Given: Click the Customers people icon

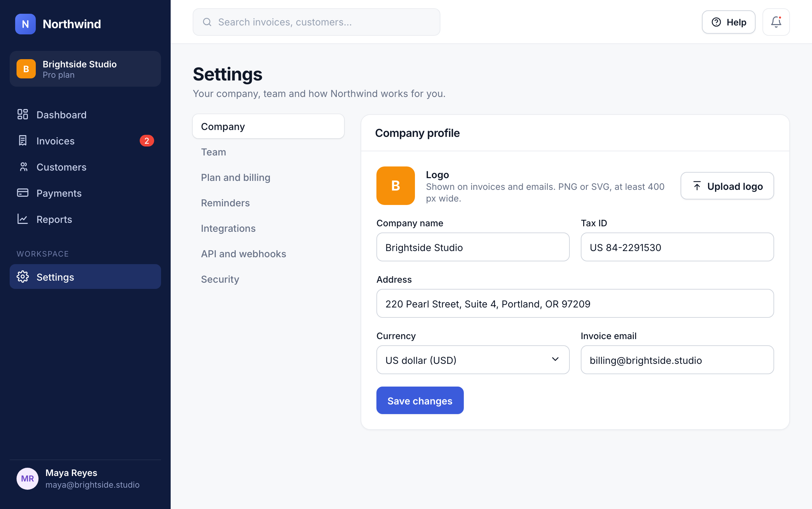Looking at the screenshot, I should coord(23,167).
